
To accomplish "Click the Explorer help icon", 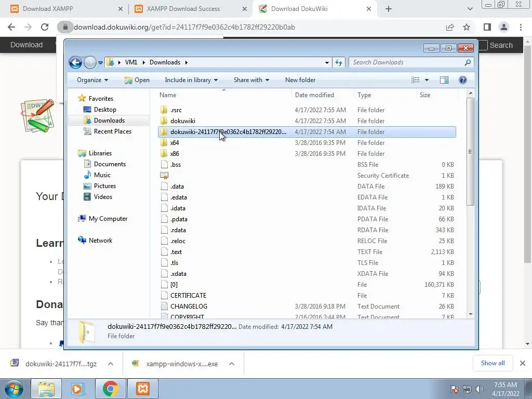I will 463,80.
